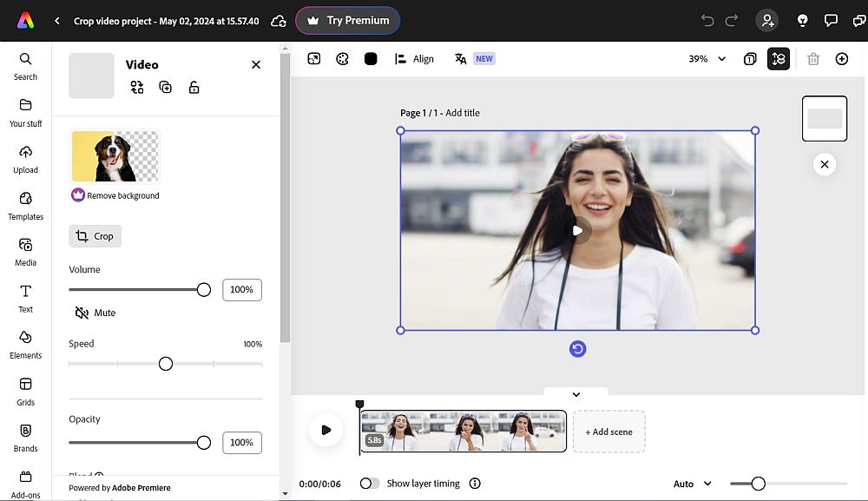Viewport: 868px width, 501px height.
Task: Switch to the Templates sidebar tab
Action: click(x=25, y=204)
